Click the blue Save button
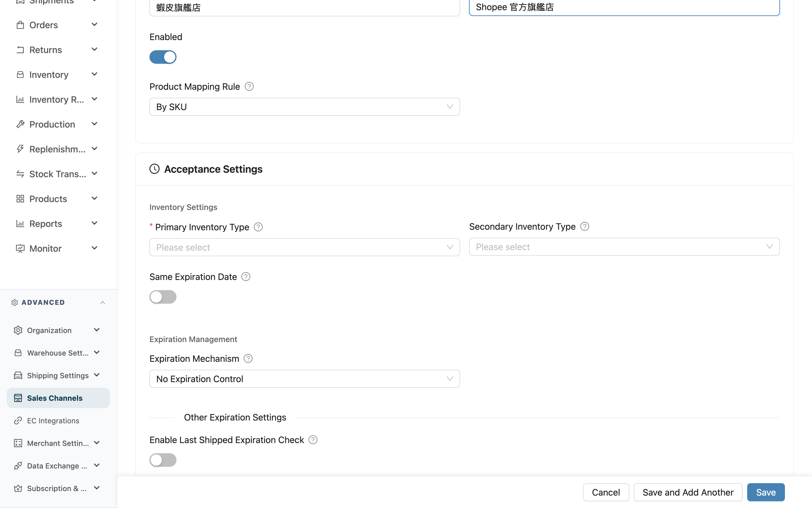The image size is (812, 508). [x=766, y=492]
